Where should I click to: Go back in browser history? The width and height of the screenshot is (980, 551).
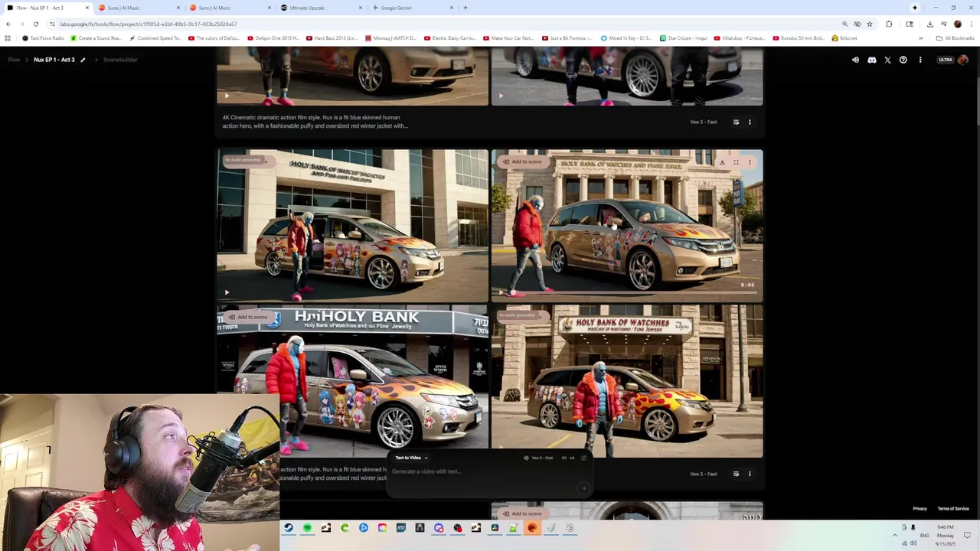(8, 24)
